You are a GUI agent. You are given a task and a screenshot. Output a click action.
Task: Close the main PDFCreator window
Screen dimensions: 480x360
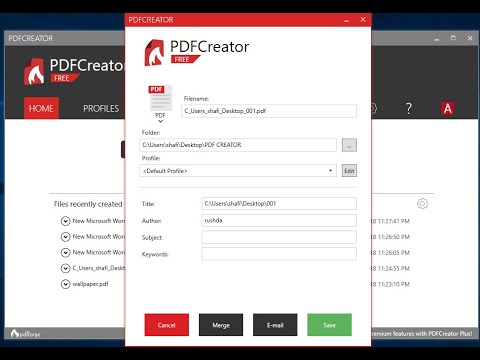(x=470, y=38)
